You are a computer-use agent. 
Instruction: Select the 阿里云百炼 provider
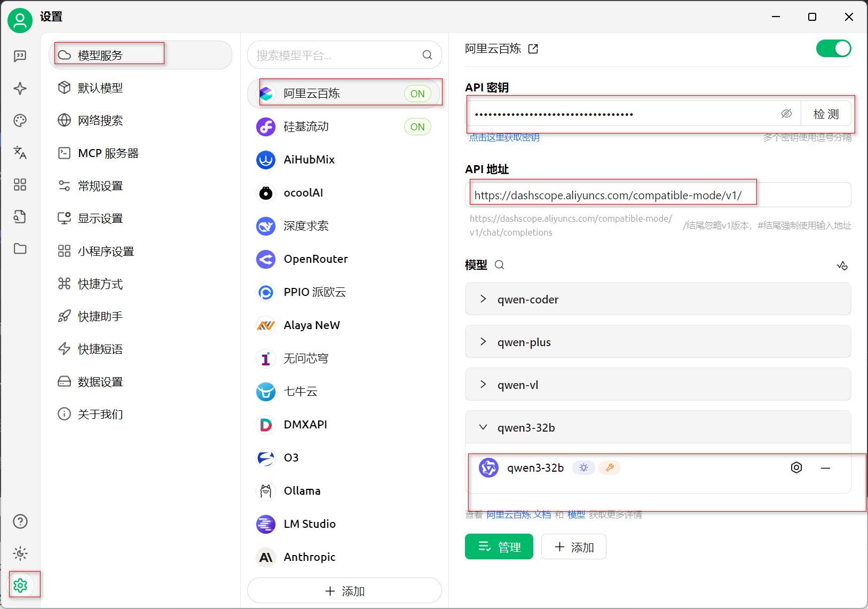pos(344,93)
